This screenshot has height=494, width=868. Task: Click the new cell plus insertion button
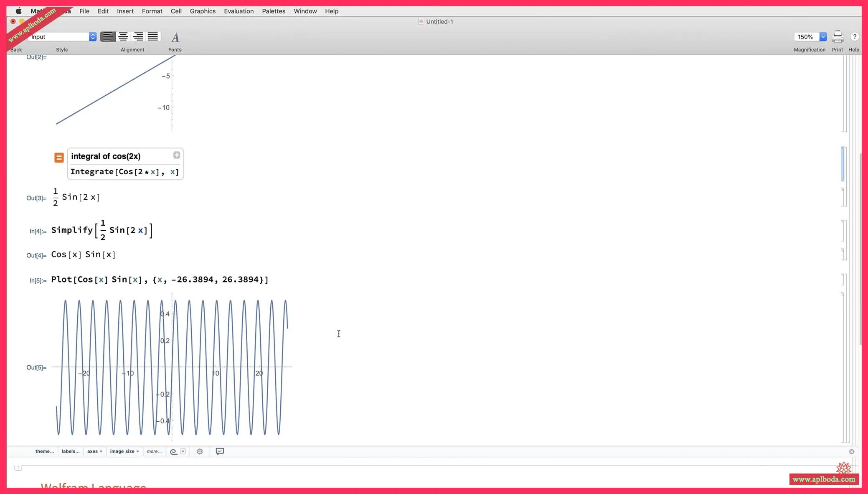[x=18, y=467]
